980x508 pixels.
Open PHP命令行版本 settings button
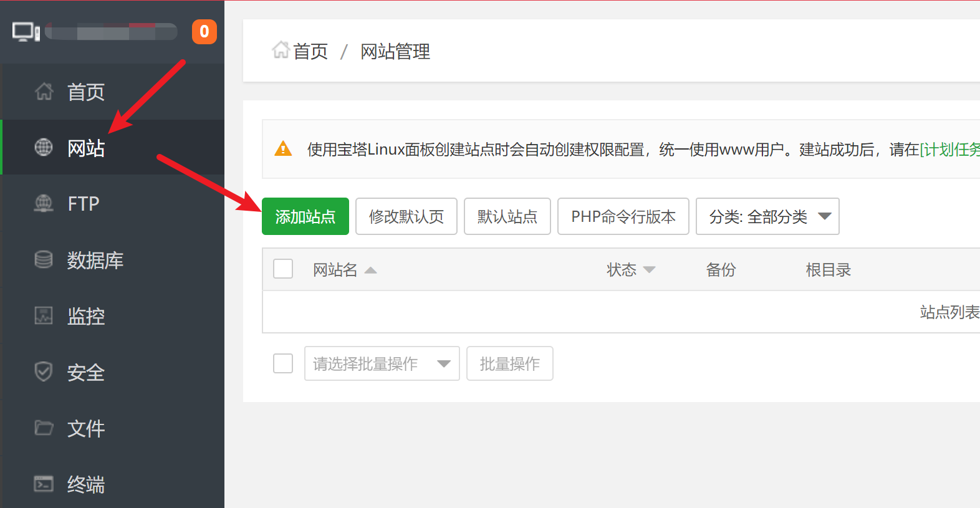[x=623, y=216]
